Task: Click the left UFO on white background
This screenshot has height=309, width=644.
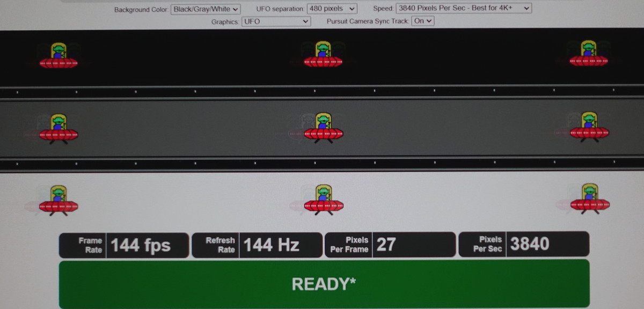Action: pyautogui.click(x=58, y=201)
